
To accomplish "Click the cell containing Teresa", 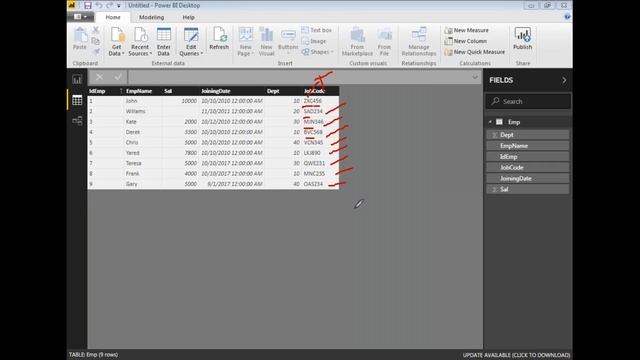I will (x=143, y=163).
